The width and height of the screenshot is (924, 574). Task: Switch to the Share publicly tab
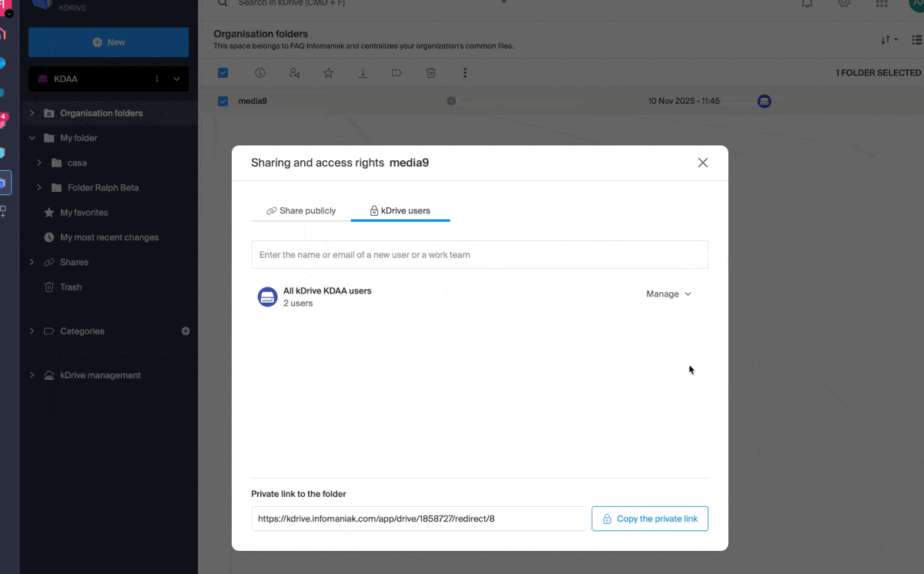point(301,210)
